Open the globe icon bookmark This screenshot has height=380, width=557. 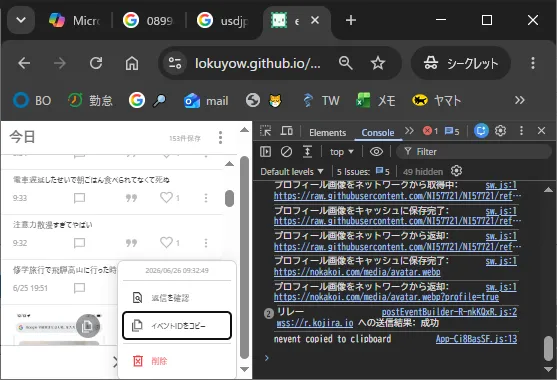point(253,101)
